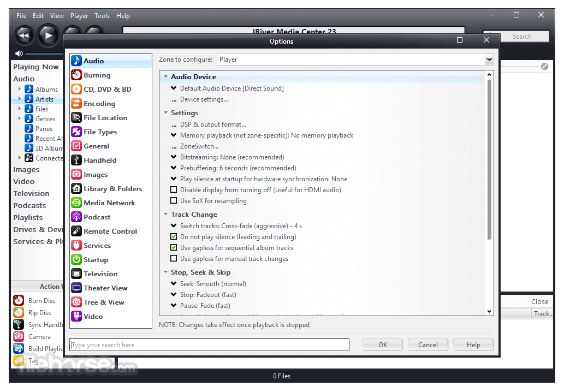The width and height of the screenshot is (564, 392).
Task: Expand the Albums tree node
Action: (20, 89)
